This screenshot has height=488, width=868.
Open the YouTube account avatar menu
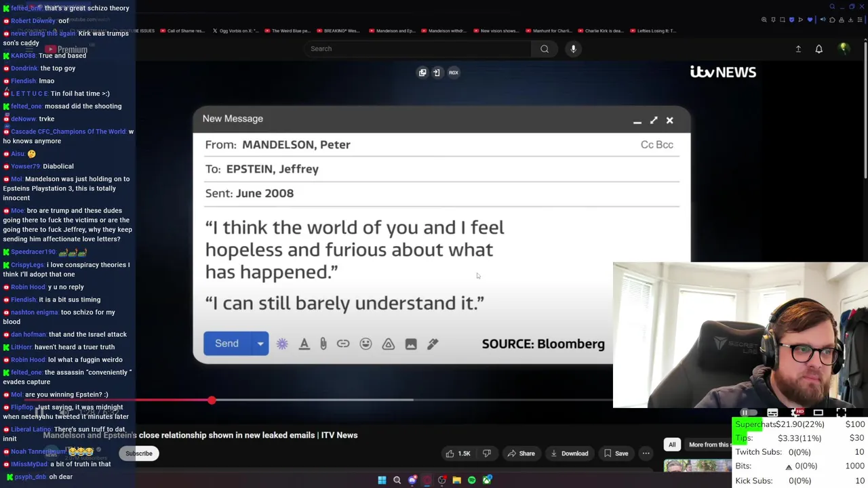pos(844,48)
